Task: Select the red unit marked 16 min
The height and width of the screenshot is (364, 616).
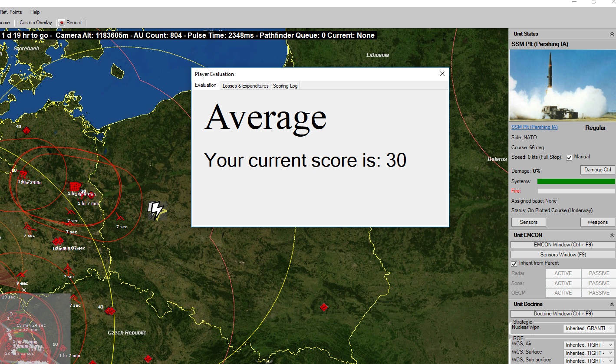Action: tap(58, 241)
